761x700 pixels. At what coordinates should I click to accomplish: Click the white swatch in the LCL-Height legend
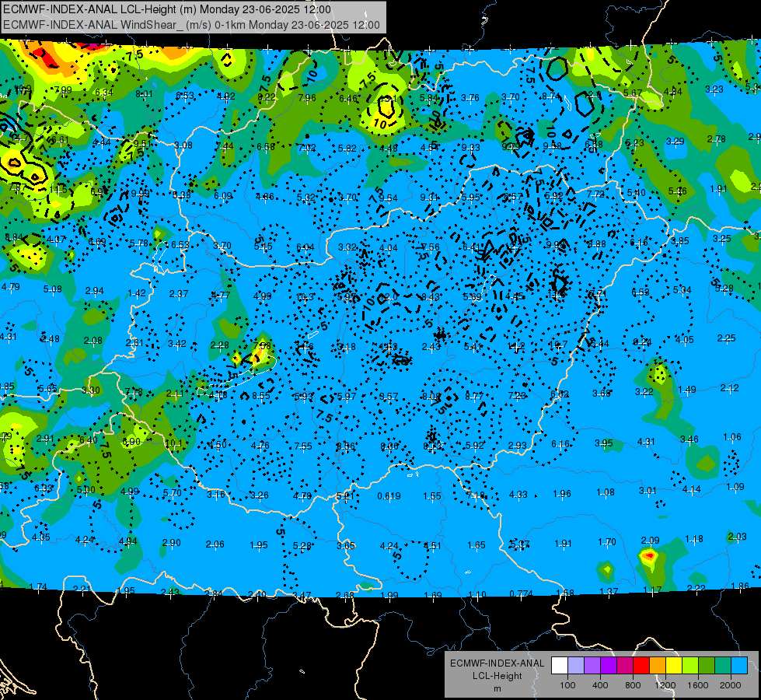(x=559, y=665)
